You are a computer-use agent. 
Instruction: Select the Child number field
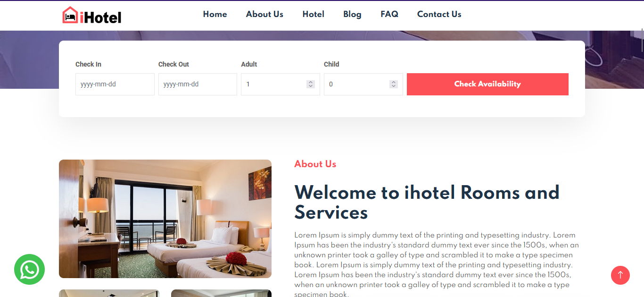(363, 84)
